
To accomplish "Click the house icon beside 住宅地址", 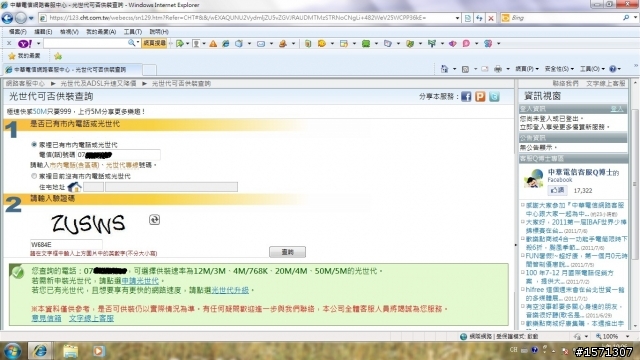I will [x=74, y=187].
